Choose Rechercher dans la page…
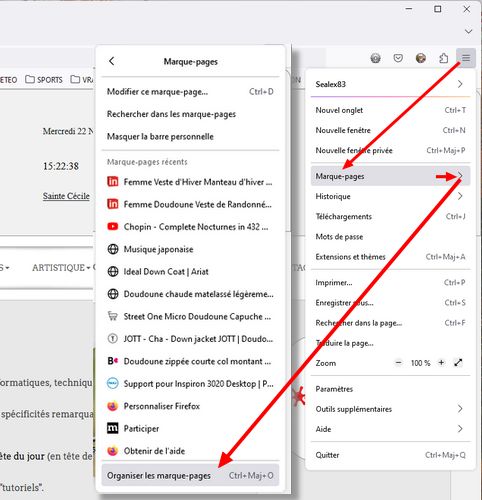The image size is (482, 500). click(x=390, y=323)
